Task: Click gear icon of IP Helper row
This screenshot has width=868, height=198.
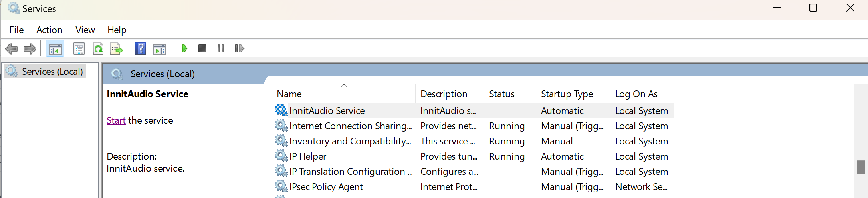Action: click(281, 156)
